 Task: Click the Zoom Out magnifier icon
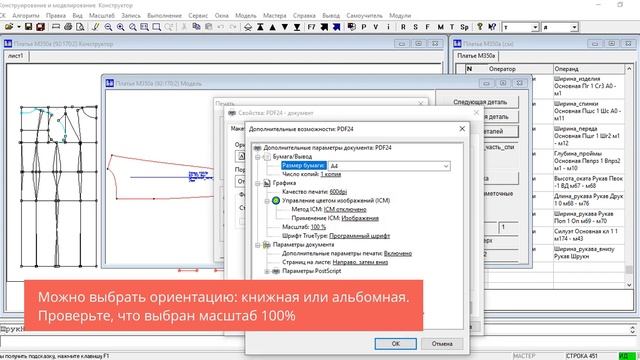pyautogui.click(x=108, y=27)
